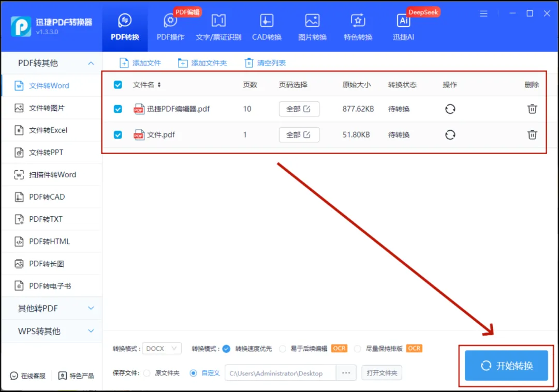This screenshot has height=392, width=559.
Task: Click 打开文件夹 button
Action: point(381,373)
